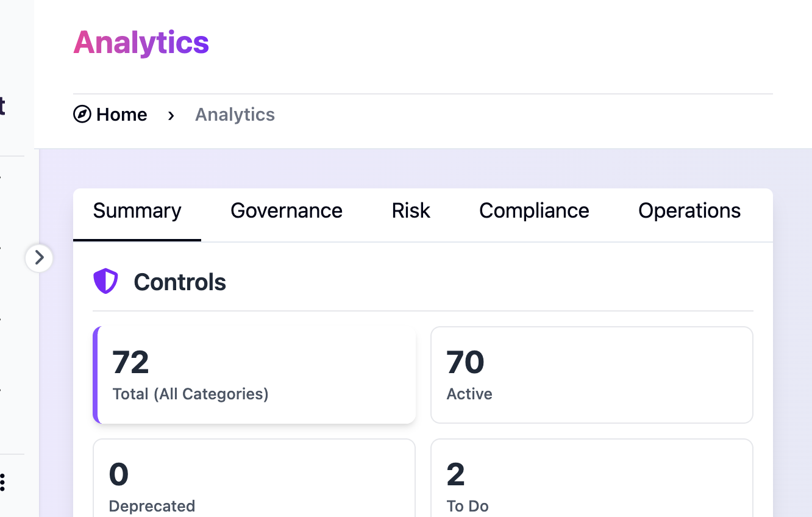This screenshot has width=812, height=517.
Task: Click the breadcrumb separator chevron
Action: click(171, 115)
